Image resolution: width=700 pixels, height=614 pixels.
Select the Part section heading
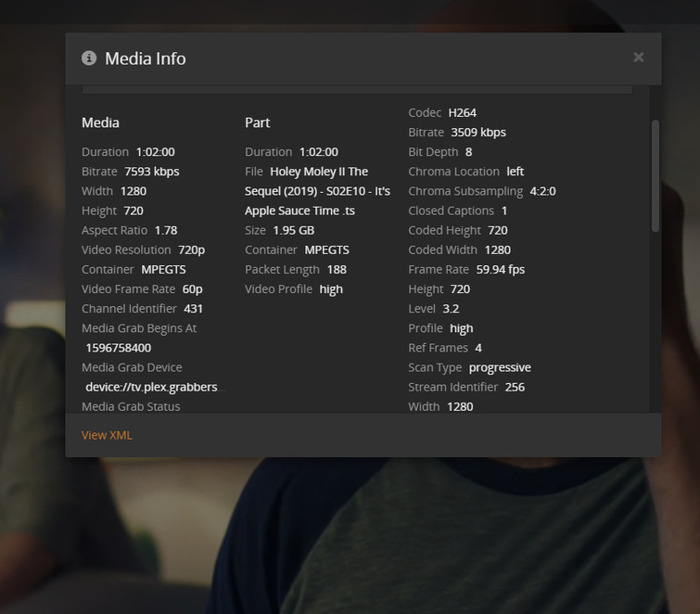[257, 122]
